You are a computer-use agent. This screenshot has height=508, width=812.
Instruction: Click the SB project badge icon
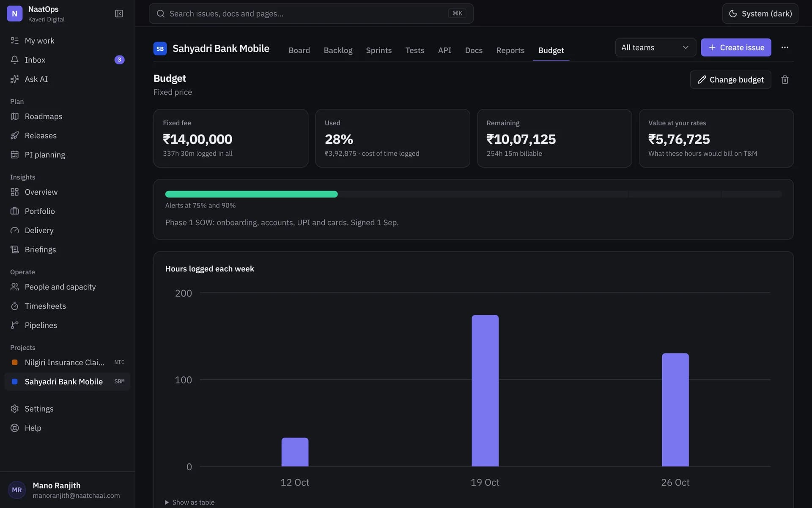160,49
